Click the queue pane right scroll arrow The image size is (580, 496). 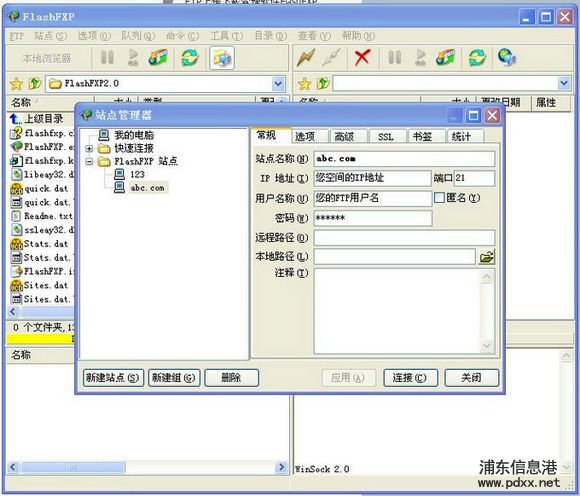pos(281,468)
